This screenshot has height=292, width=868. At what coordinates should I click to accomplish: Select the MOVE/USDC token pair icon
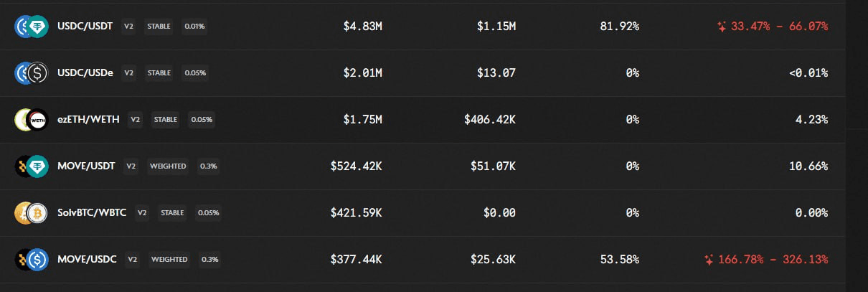click(x=31, y=259)
